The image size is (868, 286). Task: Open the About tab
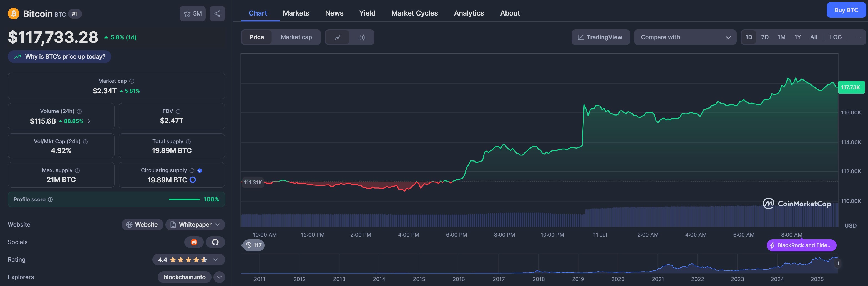tap(510, 13)
